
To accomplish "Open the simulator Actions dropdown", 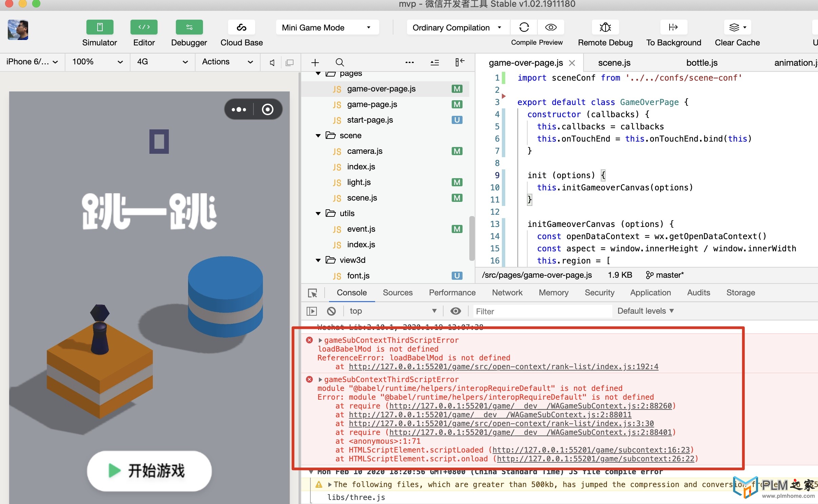I will 228,62.
